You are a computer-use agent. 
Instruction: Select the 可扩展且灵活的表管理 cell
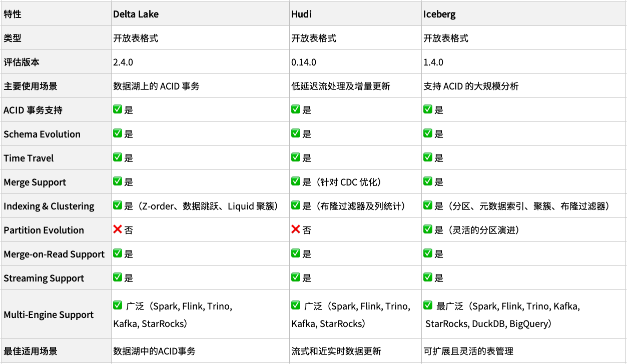pos(468,351)
